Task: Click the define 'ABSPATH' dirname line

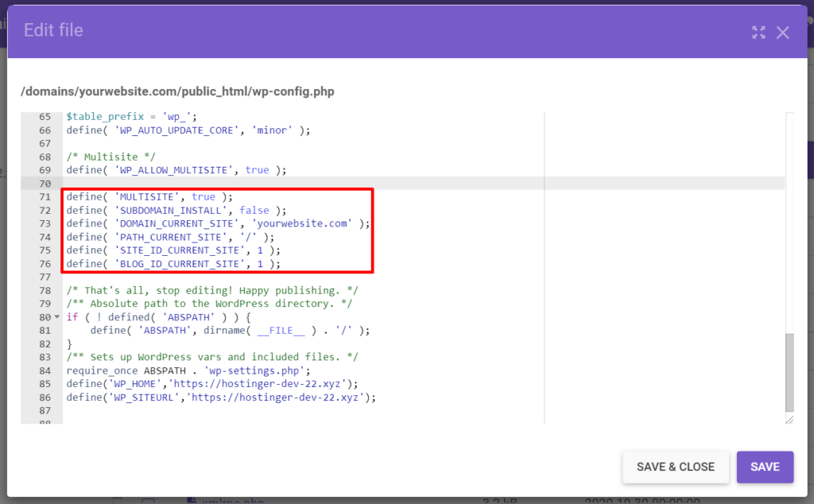Action: point(230,330)
